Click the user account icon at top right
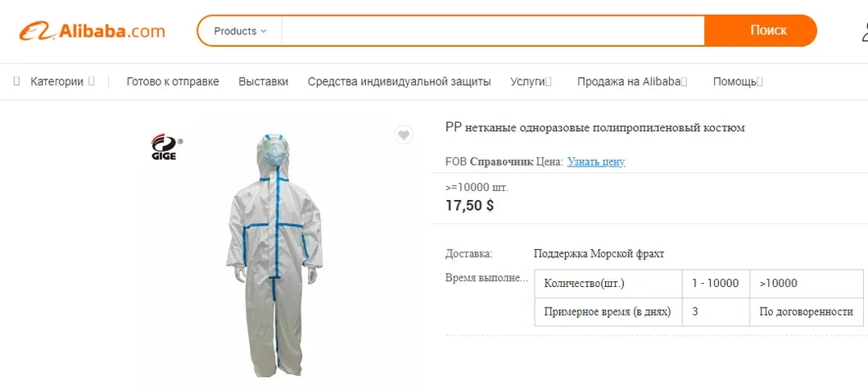The height and width of the screenshot is (387, 868). coord(864,31)
